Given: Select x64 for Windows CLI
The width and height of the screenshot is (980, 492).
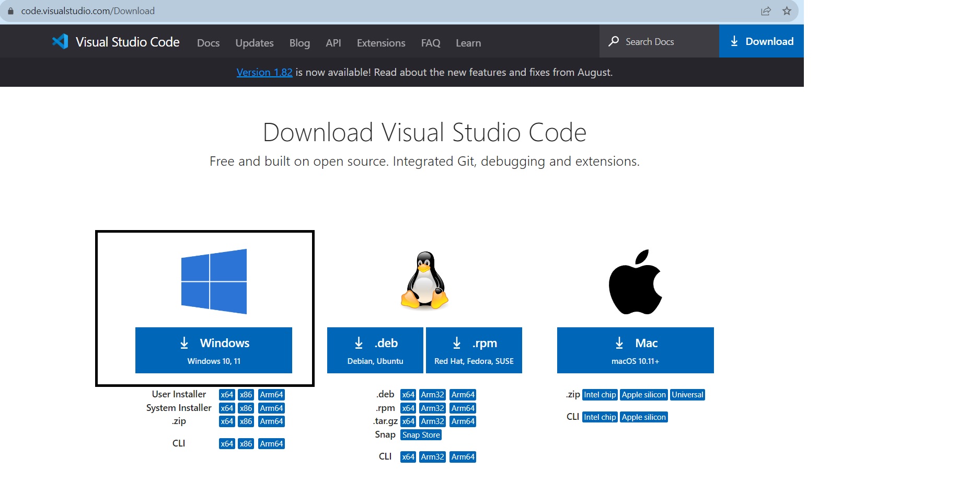Looking at the screenshot, I should tap(227, 444).
